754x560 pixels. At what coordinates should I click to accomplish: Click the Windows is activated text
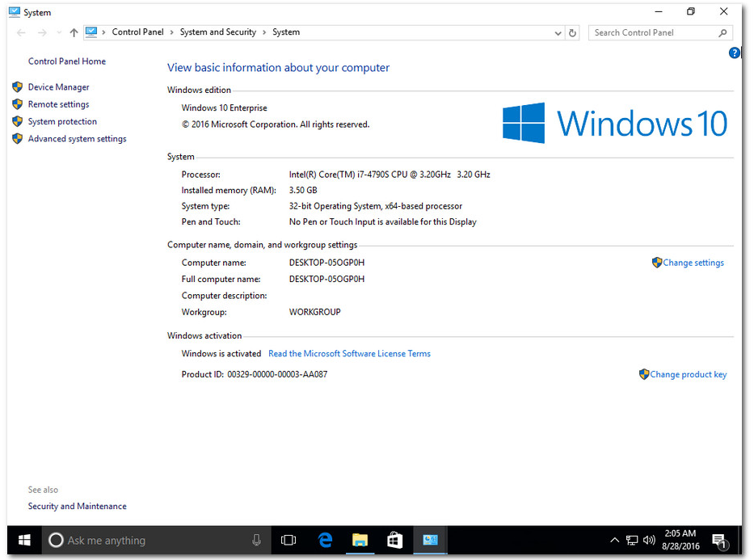221,354
